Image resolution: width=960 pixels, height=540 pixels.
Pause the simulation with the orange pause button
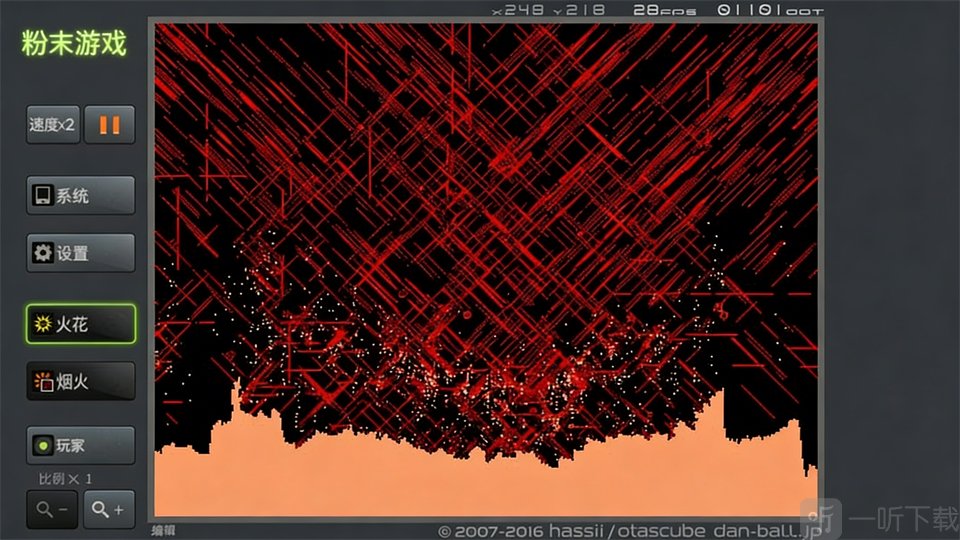109,125
